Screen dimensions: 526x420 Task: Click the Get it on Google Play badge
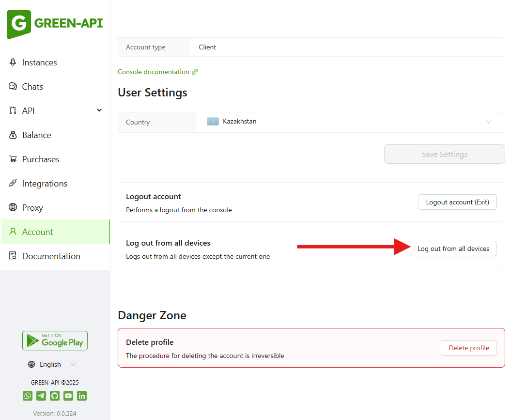(x=55, y=341)
